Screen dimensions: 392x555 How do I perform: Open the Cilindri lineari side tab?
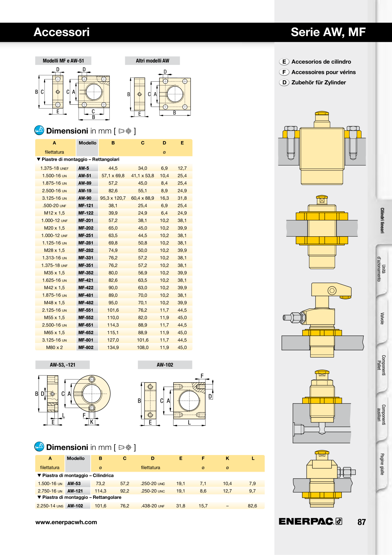382,221
